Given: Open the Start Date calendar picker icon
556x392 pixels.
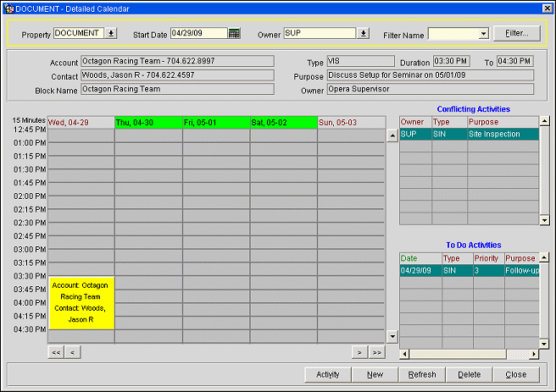Looking at the screenshot, I should tap(235, 33).
